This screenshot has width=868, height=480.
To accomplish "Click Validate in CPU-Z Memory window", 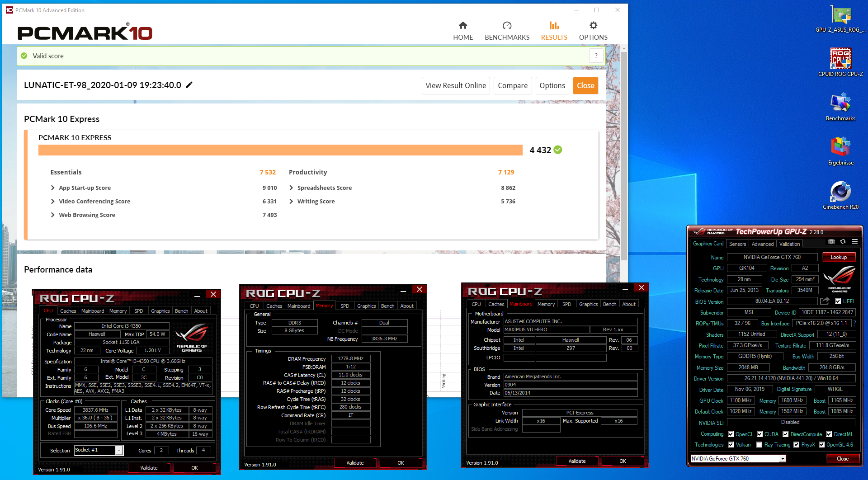I will coord(355,463).
